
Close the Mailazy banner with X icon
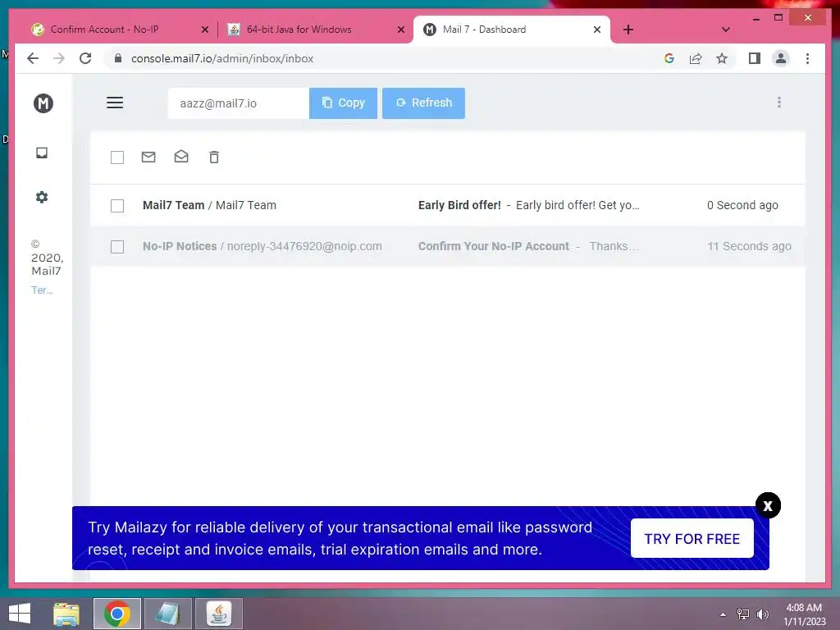coord(768,505)
